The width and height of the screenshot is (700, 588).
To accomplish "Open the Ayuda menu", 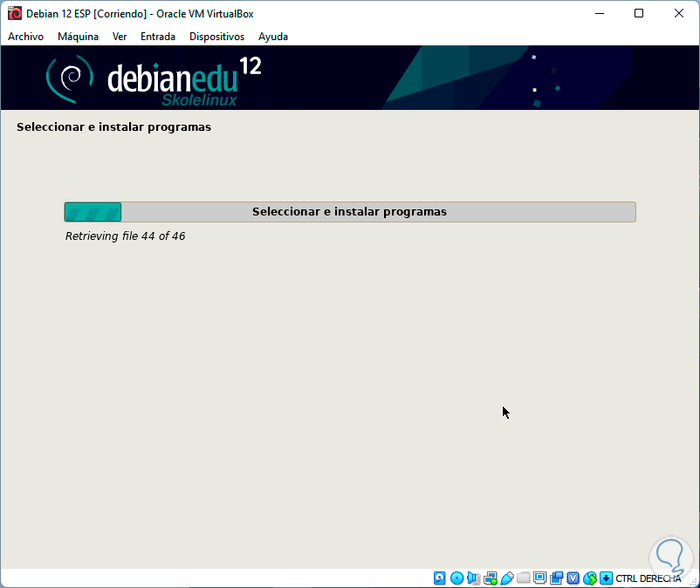I will pyautogui.click(x=273, y=37).
